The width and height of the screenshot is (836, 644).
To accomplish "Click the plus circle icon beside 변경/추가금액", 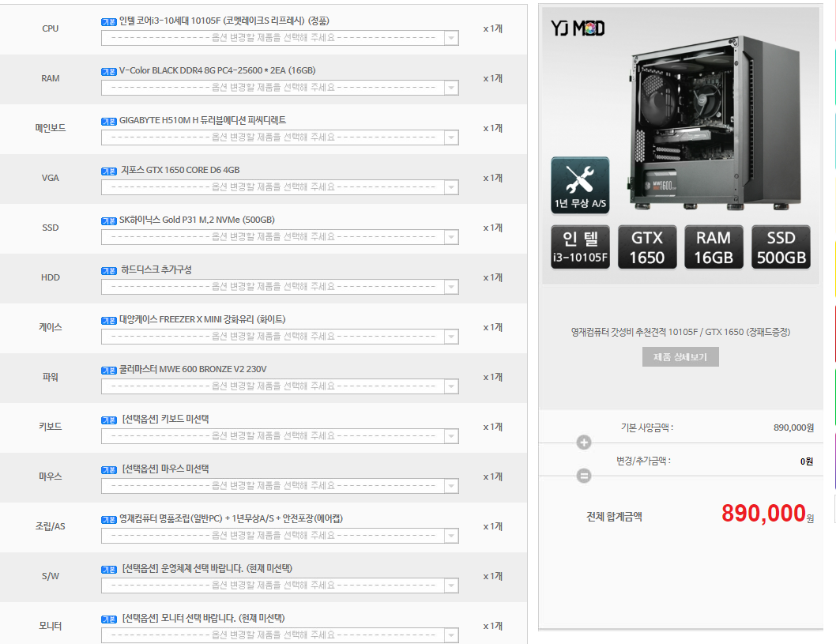I will click(x=584, y=442).
